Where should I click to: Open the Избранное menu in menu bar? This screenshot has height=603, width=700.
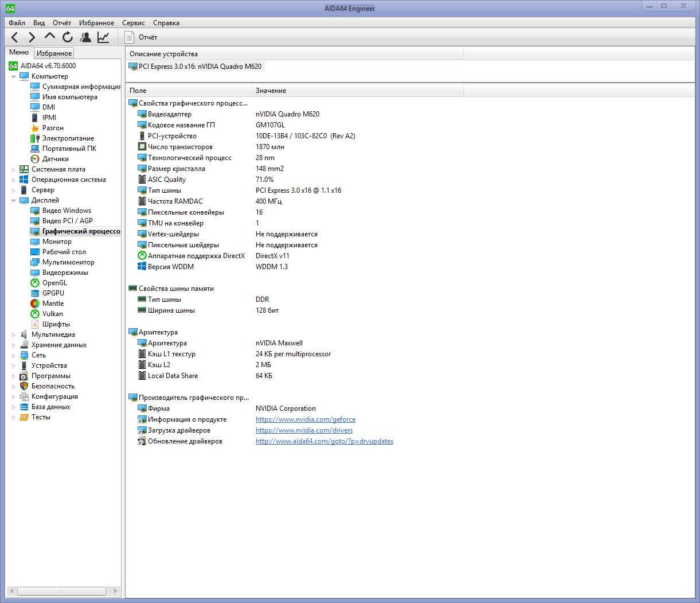[97, 23]
